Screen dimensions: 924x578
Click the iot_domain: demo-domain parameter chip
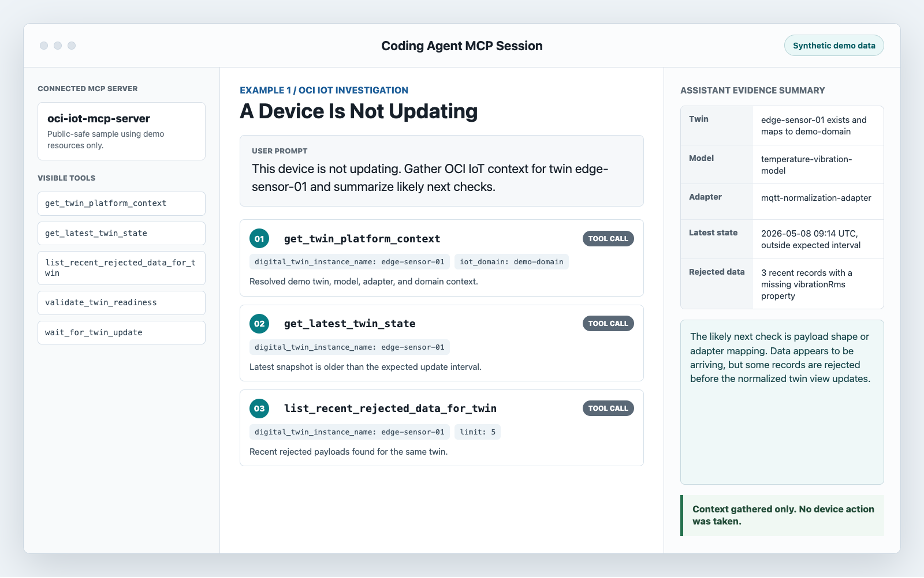(x=512, y=262)
